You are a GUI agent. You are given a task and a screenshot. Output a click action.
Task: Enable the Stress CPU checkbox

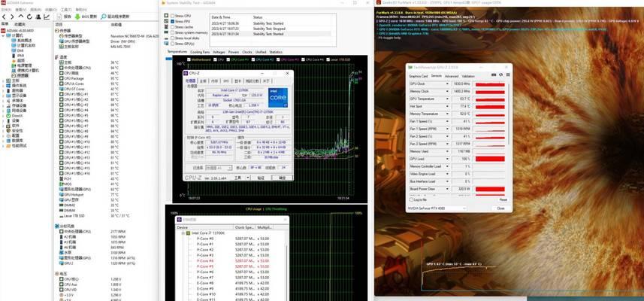click(x=173, y=16)
